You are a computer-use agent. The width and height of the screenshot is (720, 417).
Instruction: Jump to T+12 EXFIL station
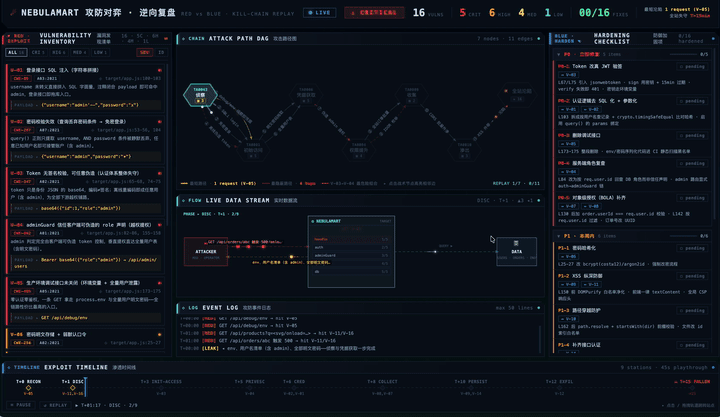click(x=559, y=387)
